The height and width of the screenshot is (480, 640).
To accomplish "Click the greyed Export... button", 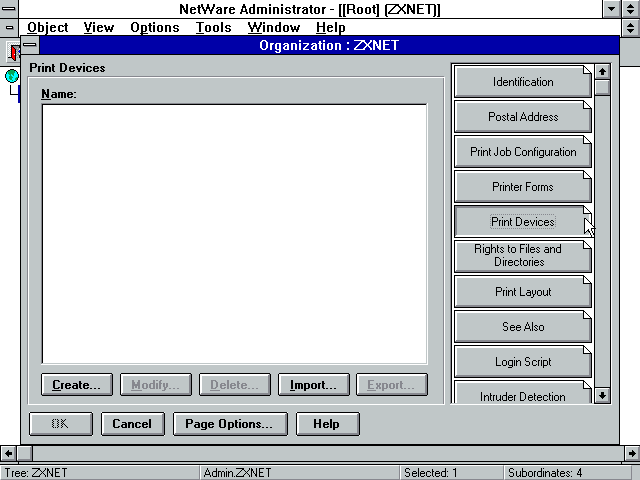I will (x=392, y=384).
